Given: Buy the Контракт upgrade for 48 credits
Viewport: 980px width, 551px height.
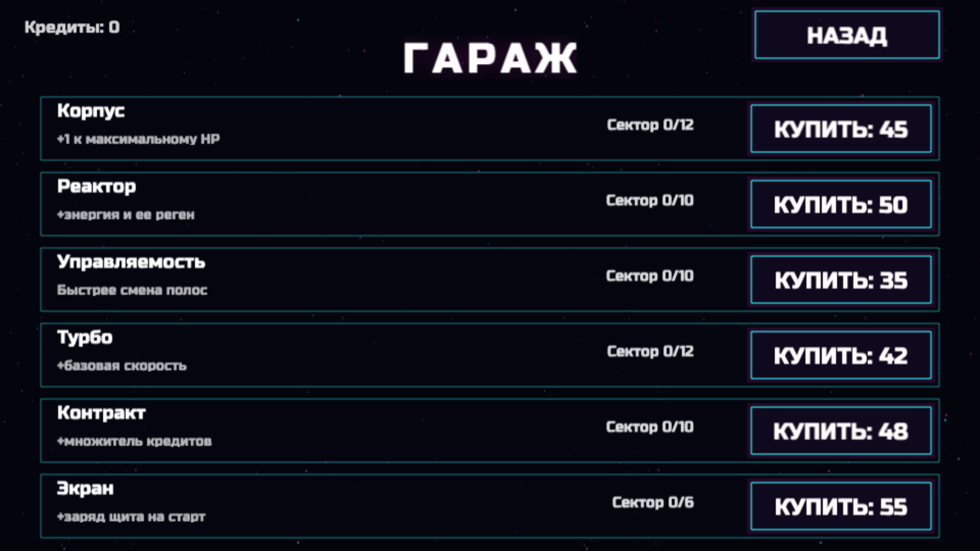Looking at the screenshot, I should [840, 430].
